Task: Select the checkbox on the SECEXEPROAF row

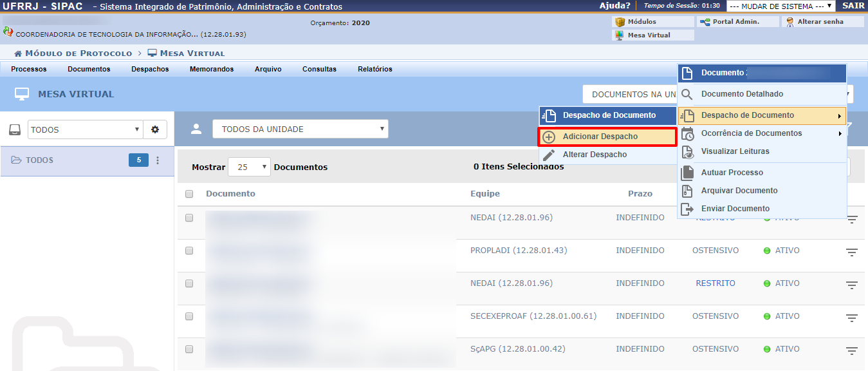Action: click(189, 316)
